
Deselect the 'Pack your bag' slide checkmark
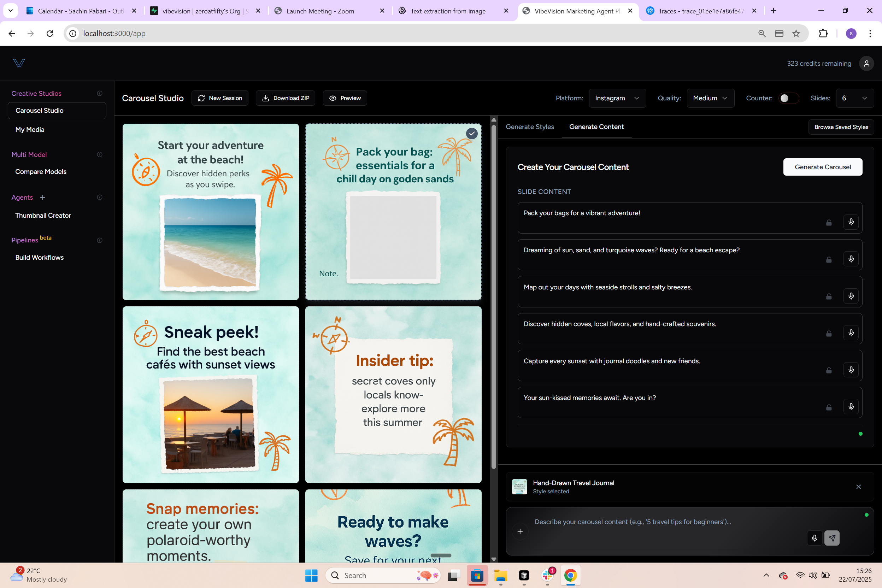point(472,134)
